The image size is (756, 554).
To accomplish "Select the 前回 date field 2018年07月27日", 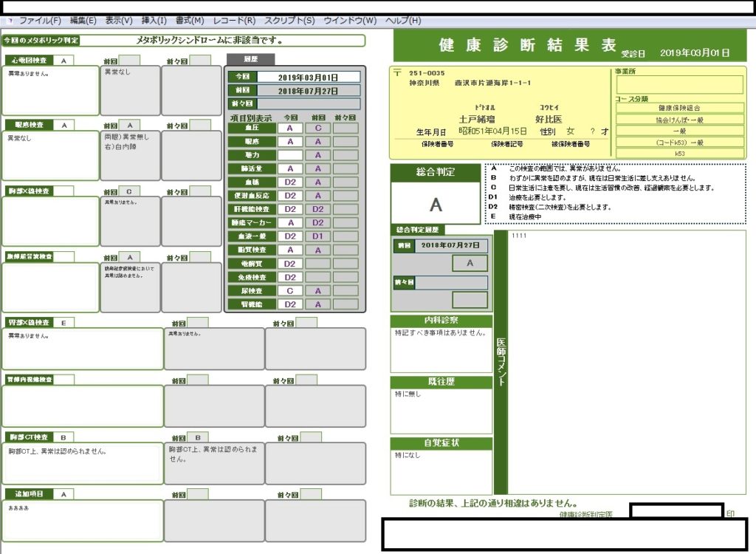I will pyautogui.click(x=308, y=91).
